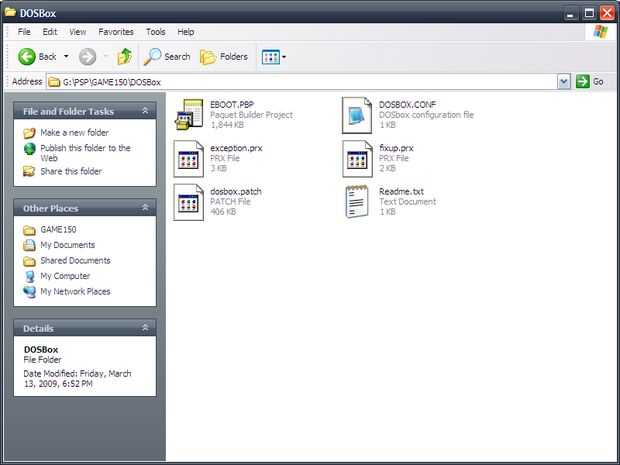Click the DOSBox folder icon in title bar
The width and height of the screenshot is (620, 465).
pos(10,13)
